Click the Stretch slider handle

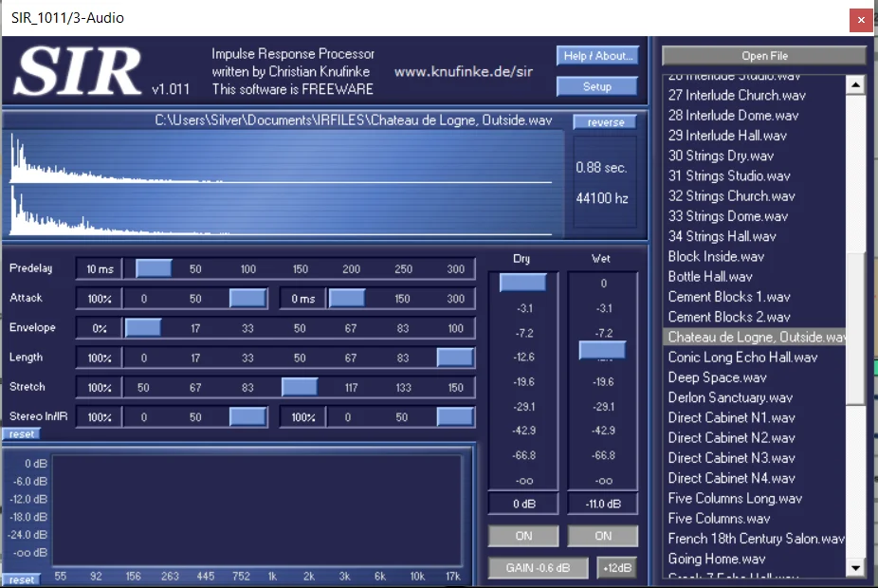(x=300, y=388)
